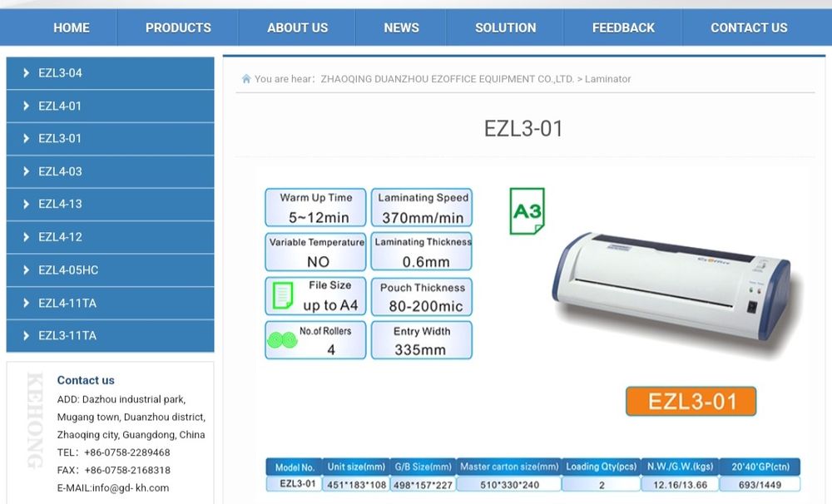Select EZL4-01 in the product sidebar

111,106
